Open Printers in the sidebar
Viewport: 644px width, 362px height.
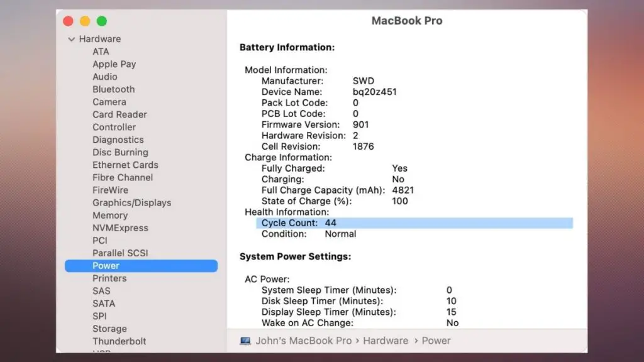pyautogui.click(x=109, y=278)
